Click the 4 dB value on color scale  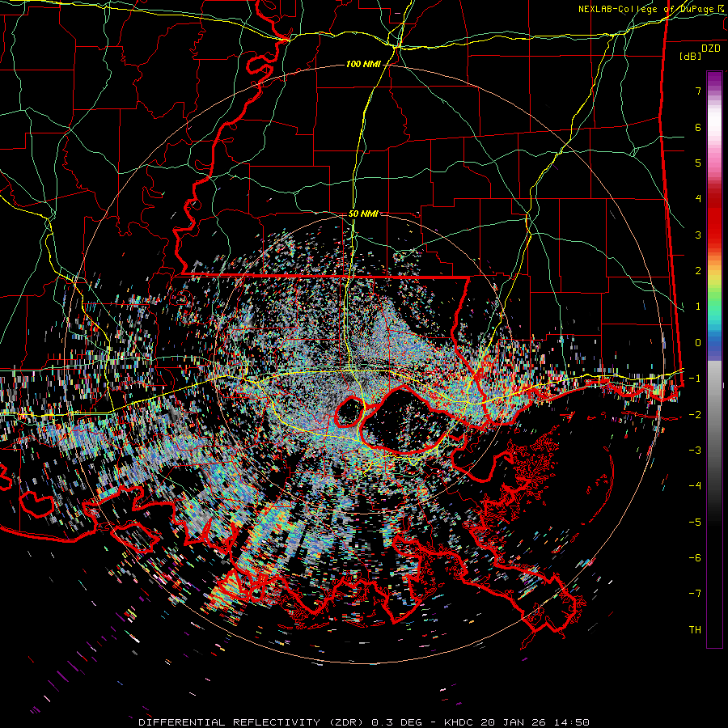coord(698,199)
